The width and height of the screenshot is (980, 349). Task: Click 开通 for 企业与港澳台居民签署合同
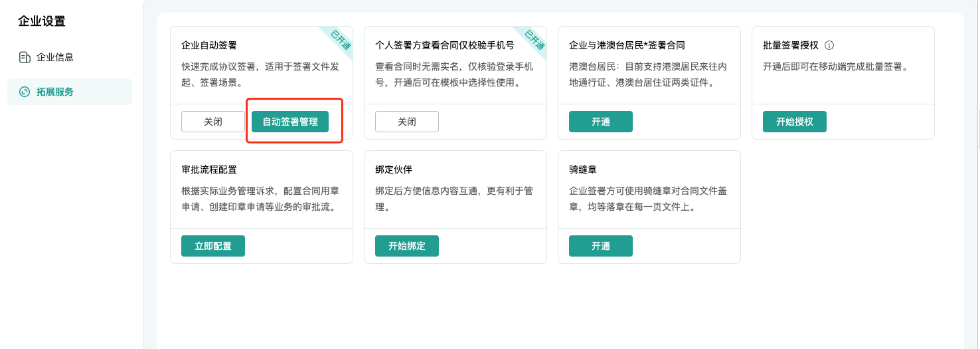click(x=601, y=122)
